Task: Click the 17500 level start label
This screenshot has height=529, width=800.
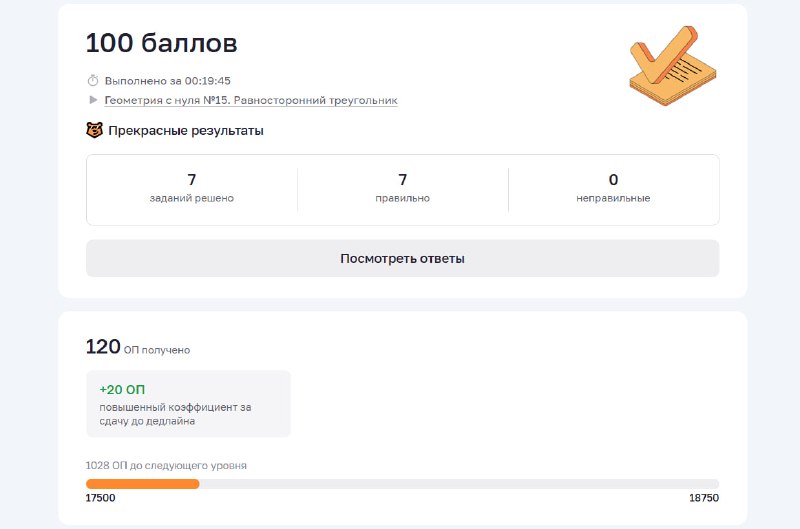Action: (100, 498)
